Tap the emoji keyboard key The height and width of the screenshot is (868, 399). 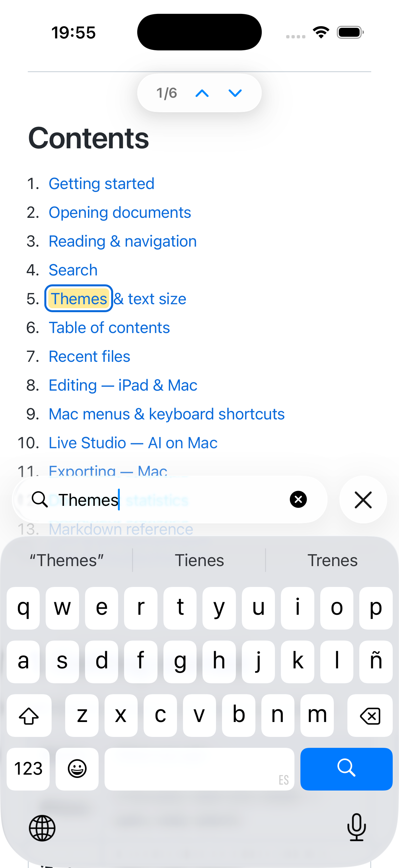tap(77, 769)
